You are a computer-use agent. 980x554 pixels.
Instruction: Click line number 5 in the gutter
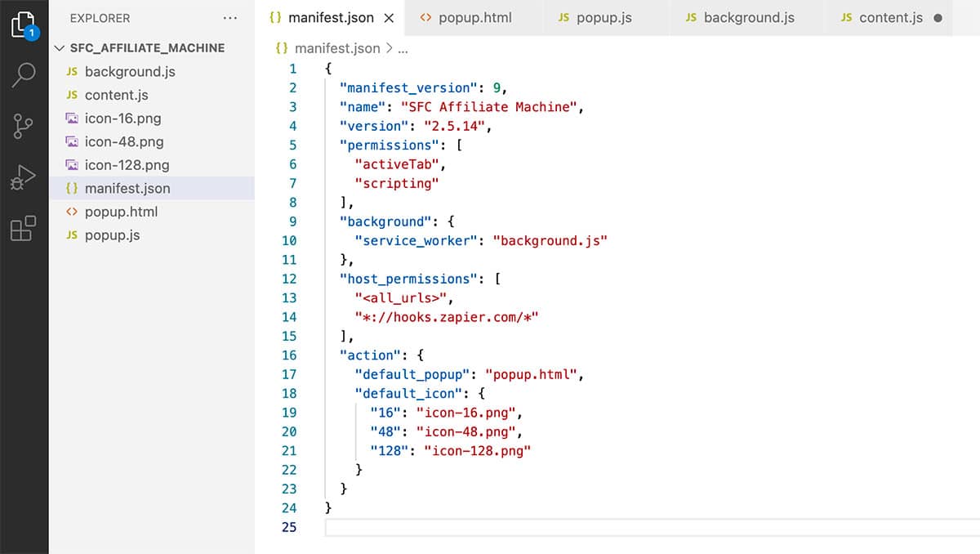(293, 145)
